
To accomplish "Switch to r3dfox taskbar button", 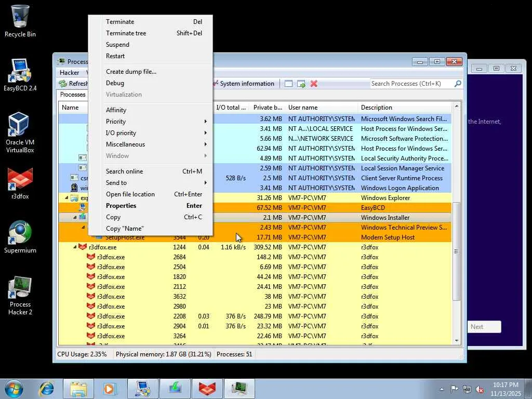I will point(207,389).
